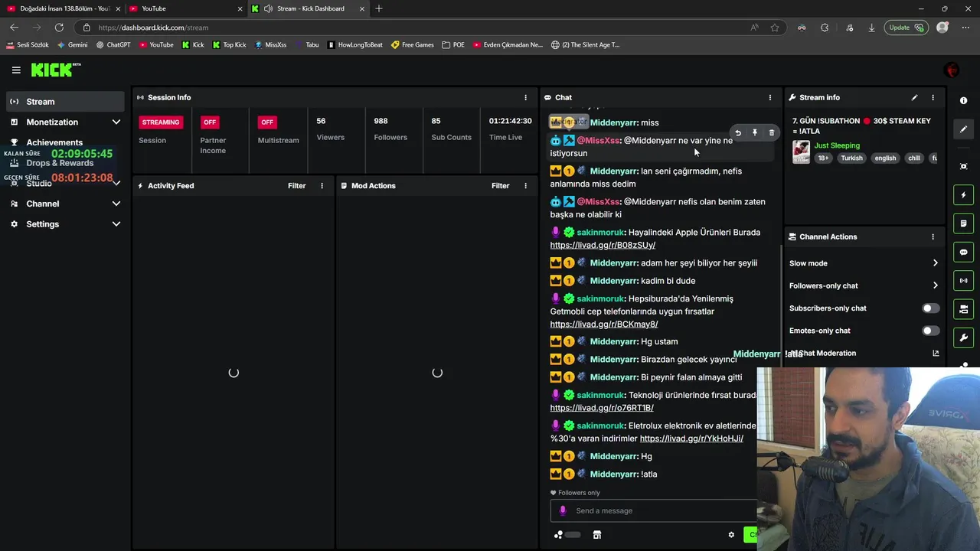
Task: Open the hamburger menu beside the Kick logo
Action: (16, 70)
